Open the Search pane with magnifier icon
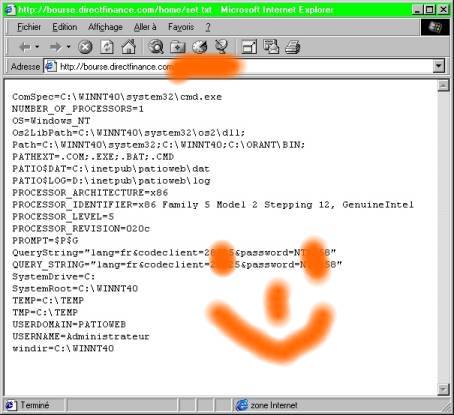Viewport: 454px width, 415px height. tap(156, 47)
